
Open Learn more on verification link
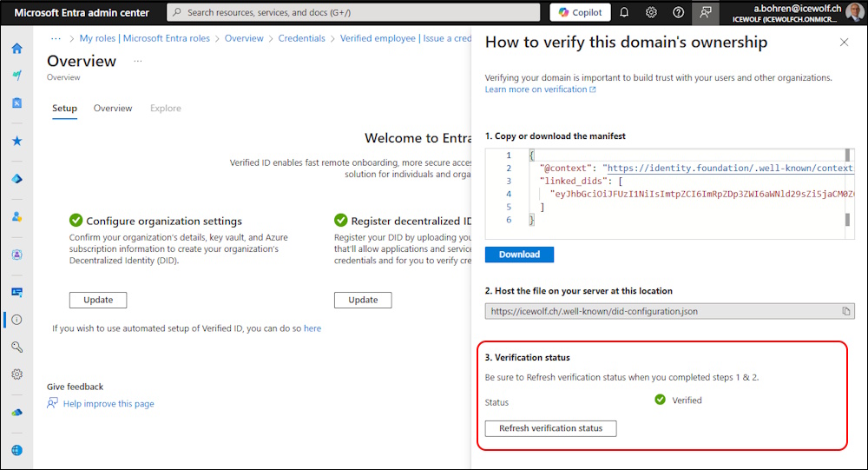pos(540,89)
